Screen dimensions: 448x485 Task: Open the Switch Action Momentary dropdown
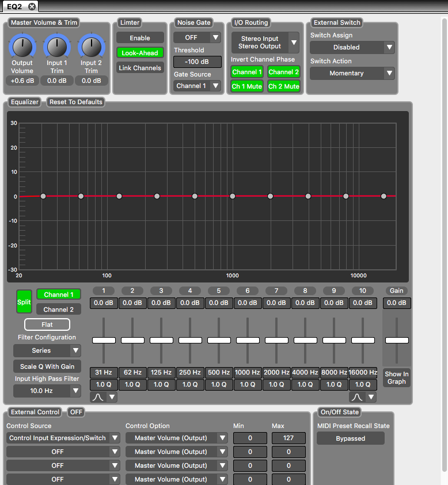tap(352, 73)
